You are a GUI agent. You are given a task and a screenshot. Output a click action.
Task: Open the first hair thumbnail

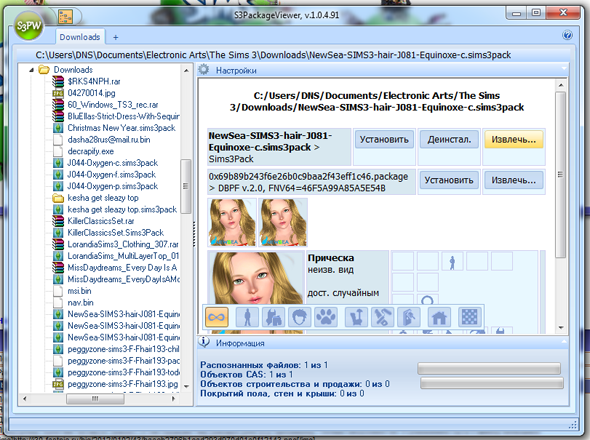point(232,222)
